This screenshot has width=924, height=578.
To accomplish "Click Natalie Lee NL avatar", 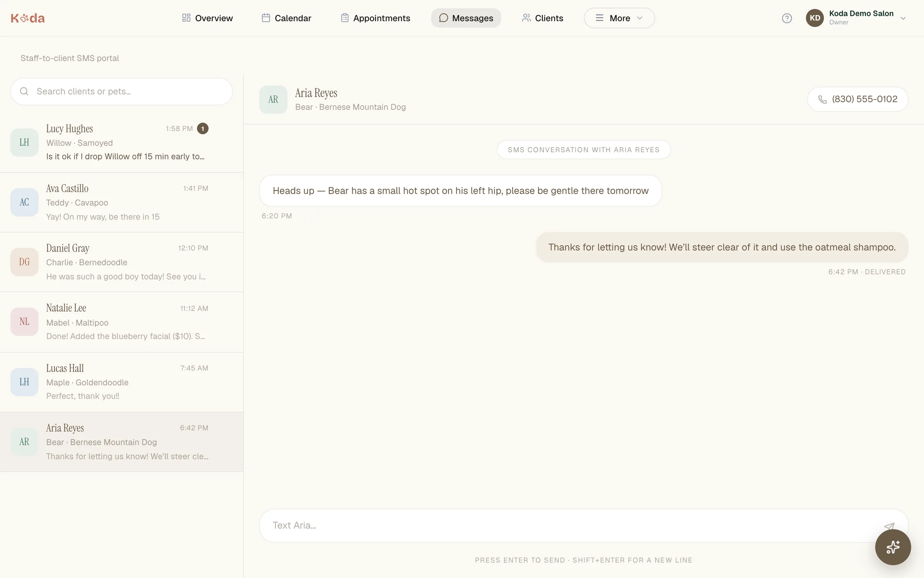I will point(24,322).
